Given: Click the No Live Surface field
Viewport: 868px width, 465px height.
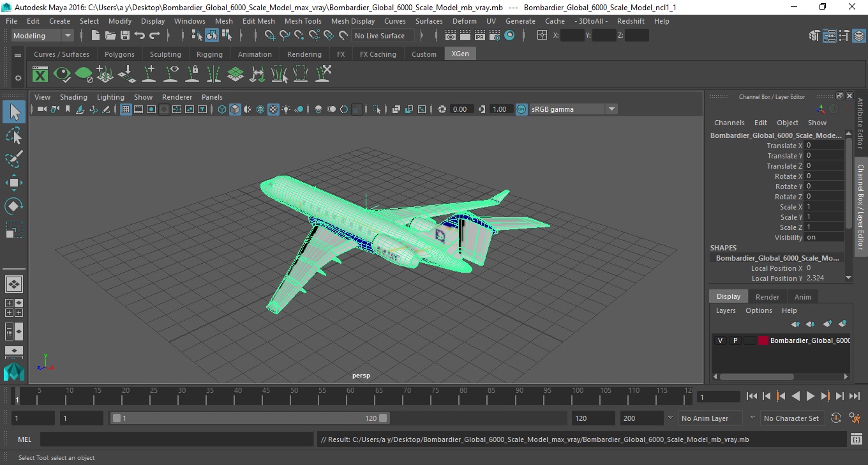Looking at the screenshot, I should [x=383, y=36].
